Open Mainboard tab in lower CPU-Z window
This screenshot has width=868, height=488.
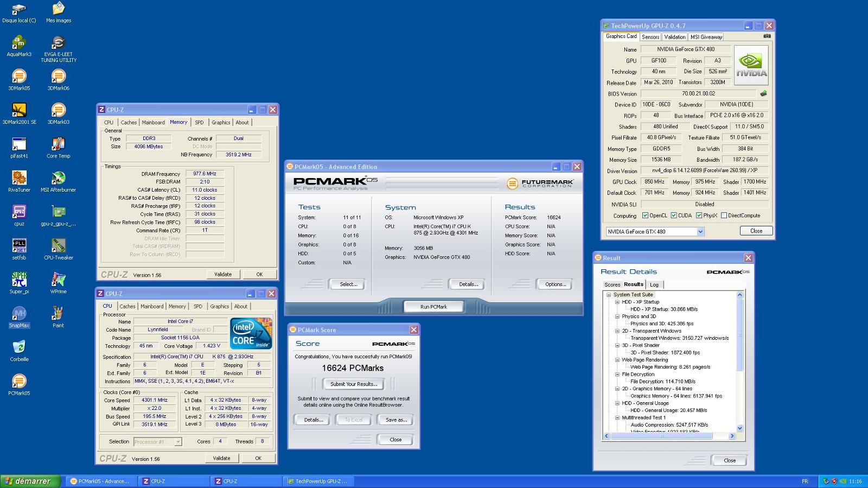[x=152, y=307]
